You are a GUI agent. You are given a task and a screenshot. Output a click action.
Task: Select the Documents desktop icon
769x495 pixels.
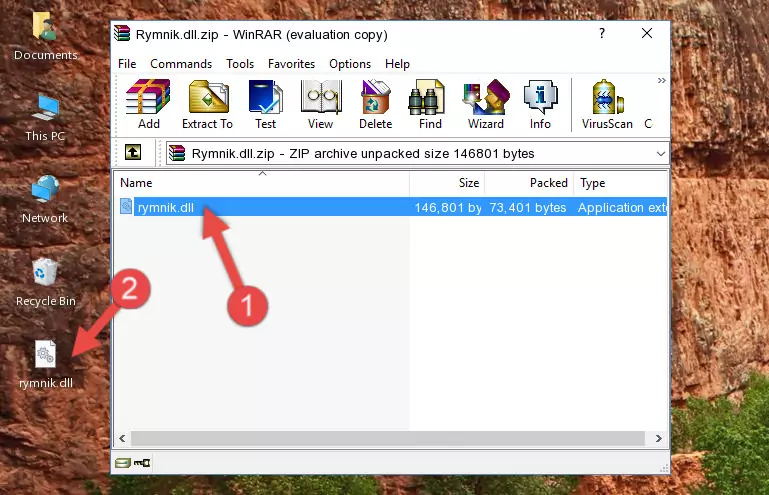point(46,36)
